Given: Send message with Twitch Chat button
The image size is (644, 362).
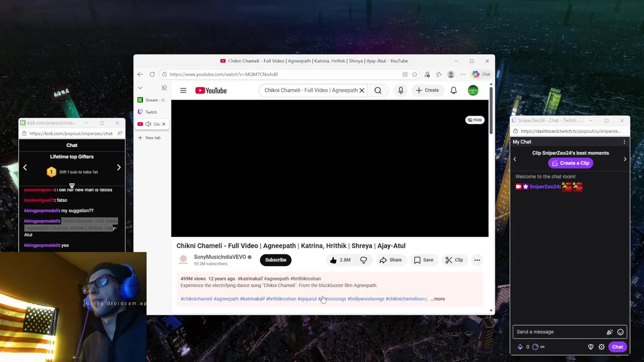Looking at the screenshot, I should click(x=617, y=347).
